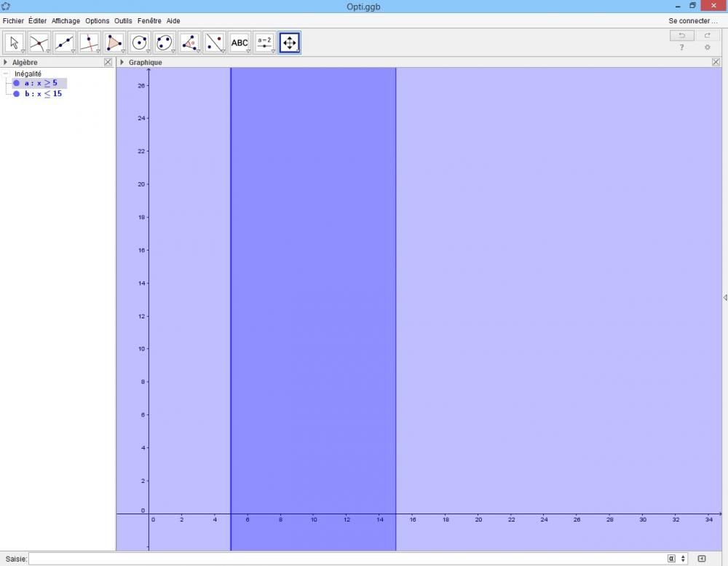Toggle visibility of inequality a: x ≥ 5
This screenshot has height=566, width=728.
(x=16, y=83)
